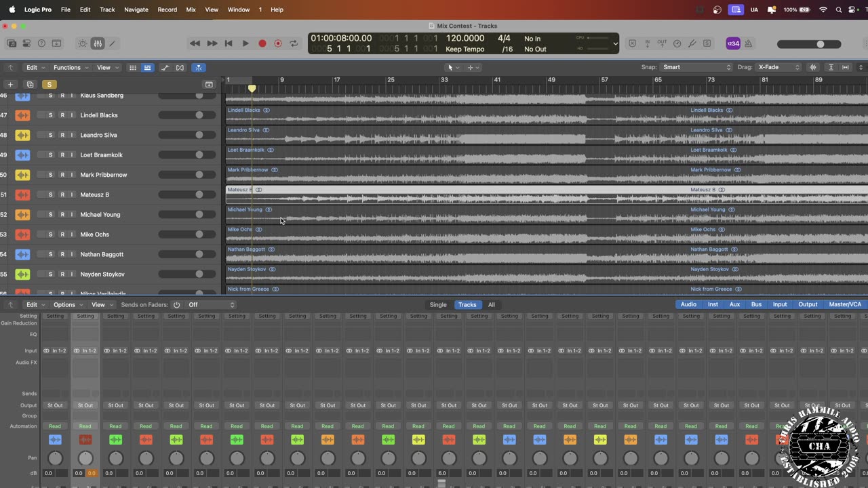868x488 pixels.
Task: Open the Tuner icon
Action: 692,43
